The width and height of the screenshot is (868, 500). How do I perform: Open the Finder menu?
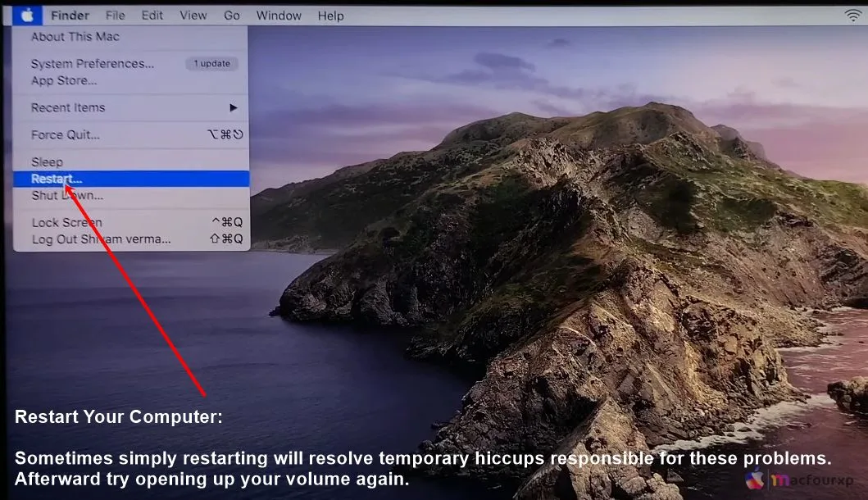click(70, 16)
